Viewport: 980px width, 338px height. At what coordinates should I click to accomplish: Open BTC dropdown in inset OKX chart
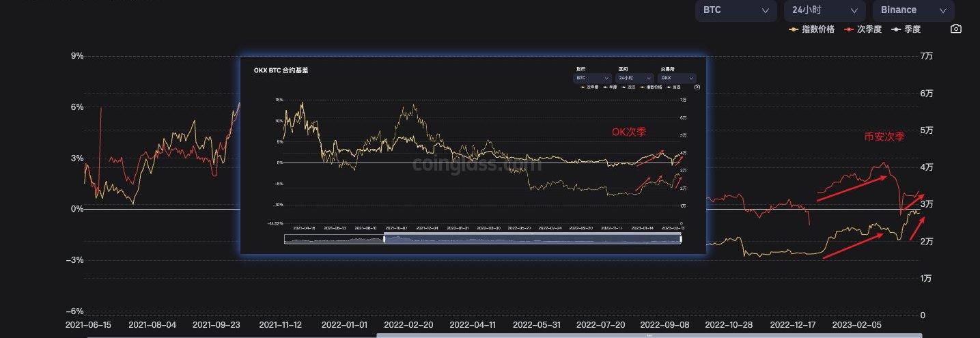[592, 78]
